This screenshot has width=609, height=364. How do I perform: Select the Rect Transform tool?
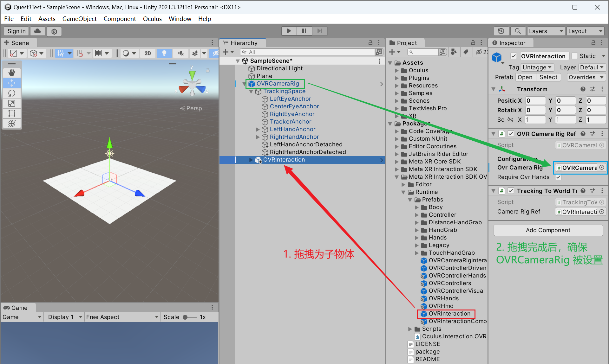tap(12, 113)
